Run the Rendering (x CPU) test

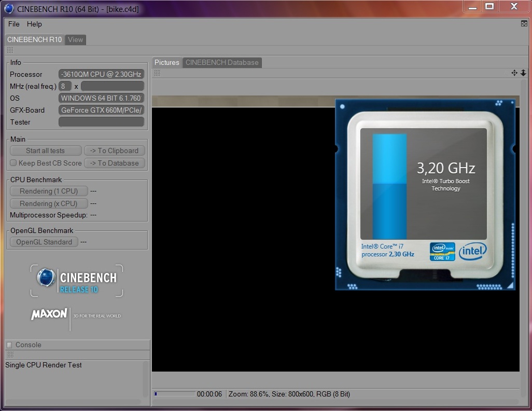click(x=49, y=203)
